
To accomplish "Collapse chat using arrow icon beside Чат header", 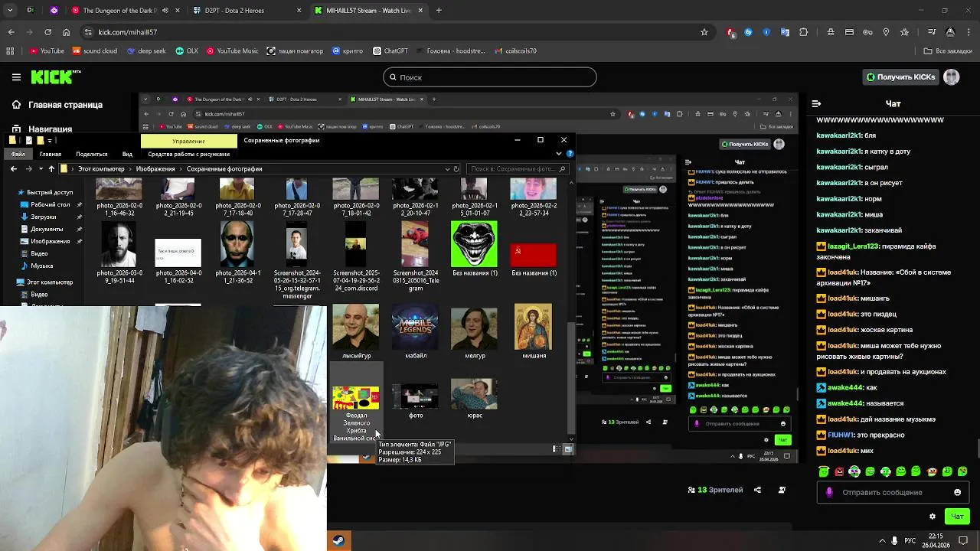I will pos(816,103).
